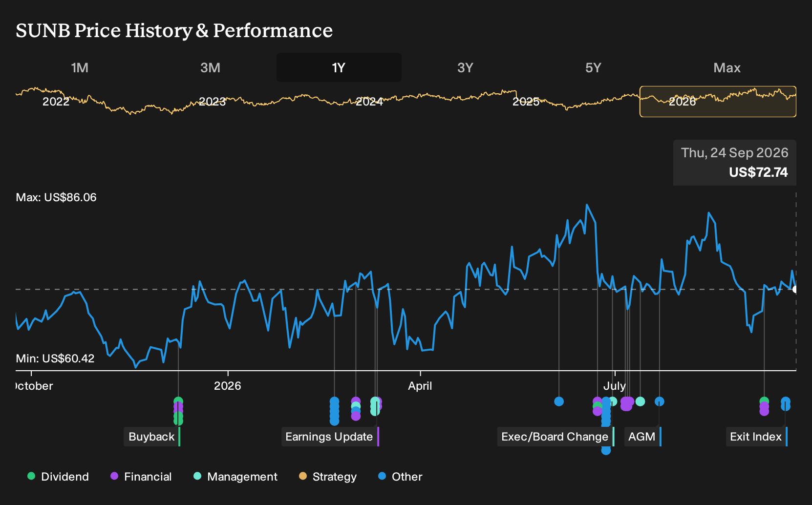Select the 1M time range tab
Viewport: 812px width, 505px height.
(x=80, y=67)
